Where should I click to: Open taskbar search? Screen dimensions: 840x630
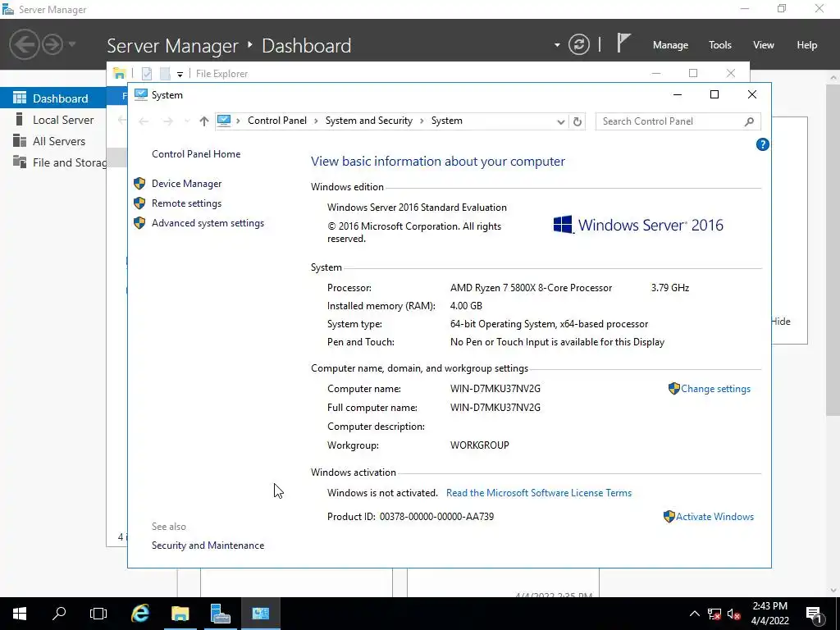coord(59,614)
